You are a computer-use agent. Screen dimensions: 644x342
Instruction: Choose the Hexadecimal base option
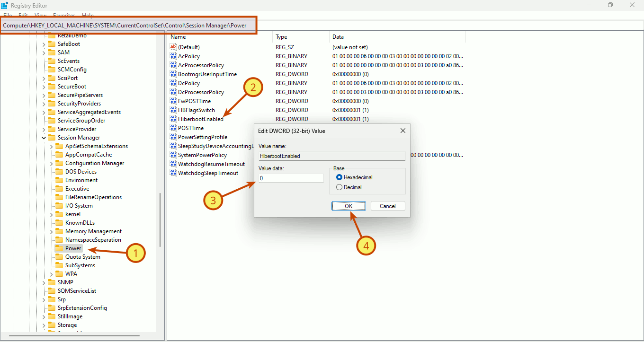tap(339, 177)
